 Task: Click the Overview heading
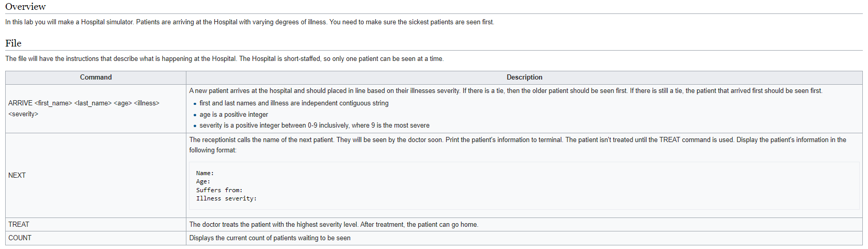25,7
